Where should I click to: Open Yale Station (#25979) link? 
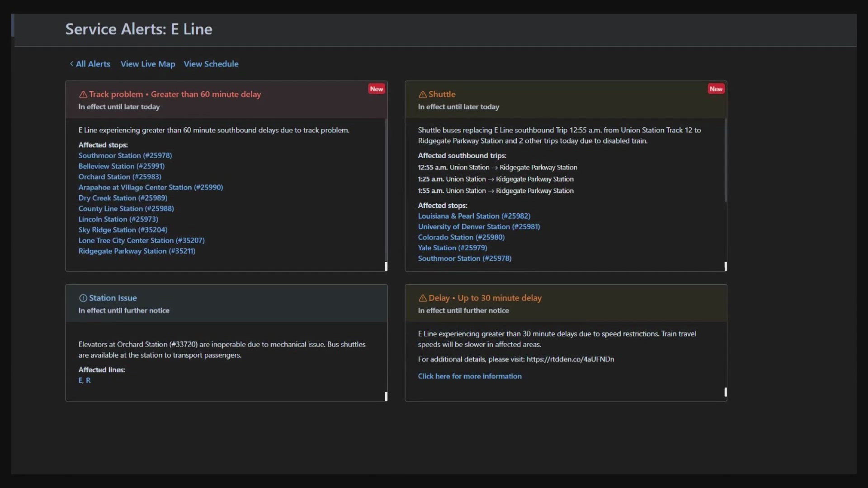[x=453, y=248]
